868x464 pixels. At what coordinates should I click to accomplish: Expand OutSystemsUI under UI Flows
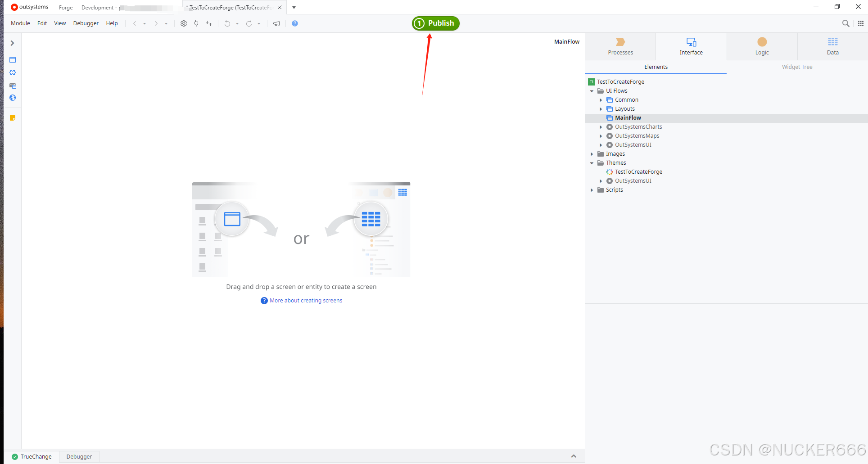point(601,145)
